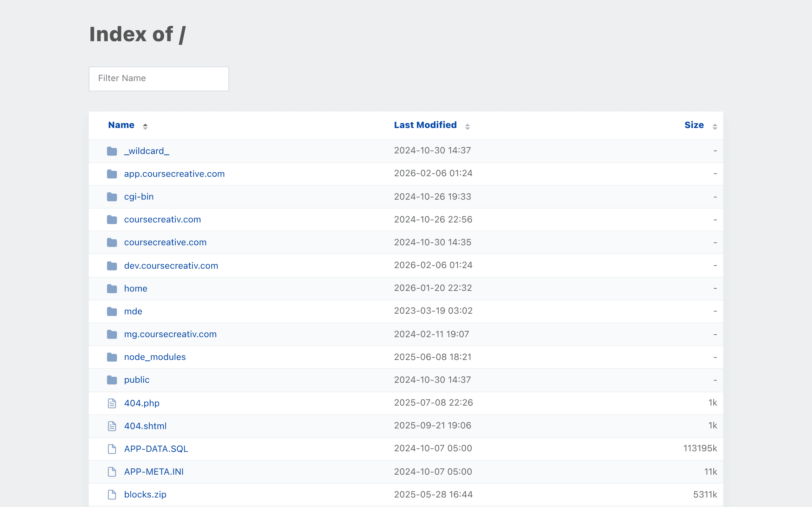The width and height of the screenshot is (812, 507).
Task: Click the file icon next to blocks.zip
Action: coord(112,494)
